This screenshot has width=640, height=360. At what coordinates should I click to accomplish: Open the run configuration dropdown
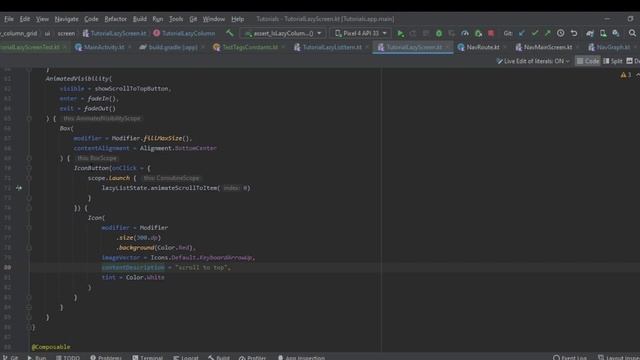click(283, 33)
